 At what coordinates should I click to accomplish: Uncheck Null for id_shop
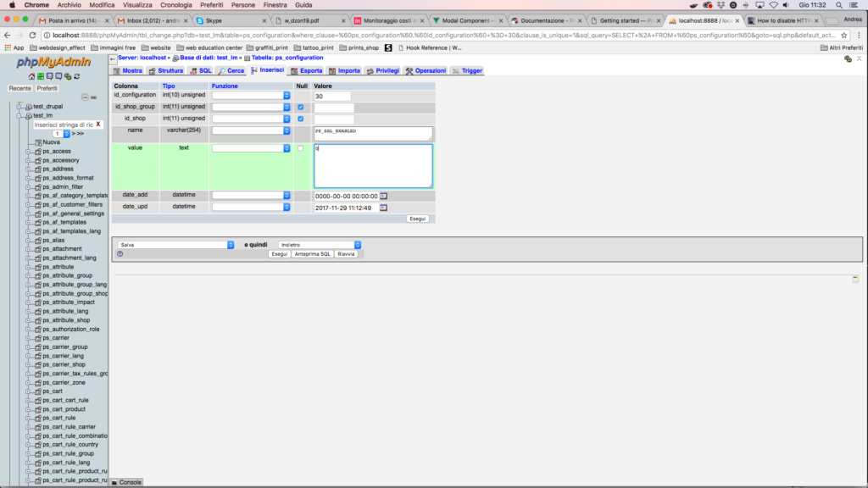coord(301,119)
